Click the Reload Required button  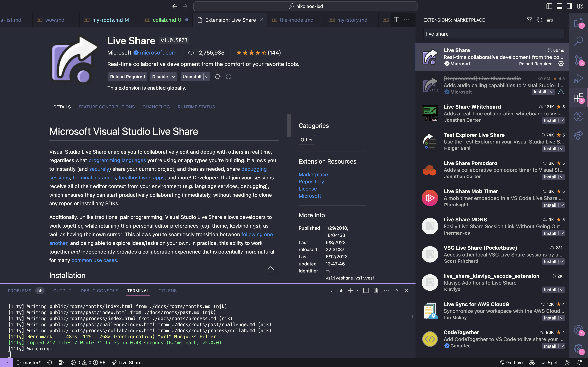tap(127, 77)
